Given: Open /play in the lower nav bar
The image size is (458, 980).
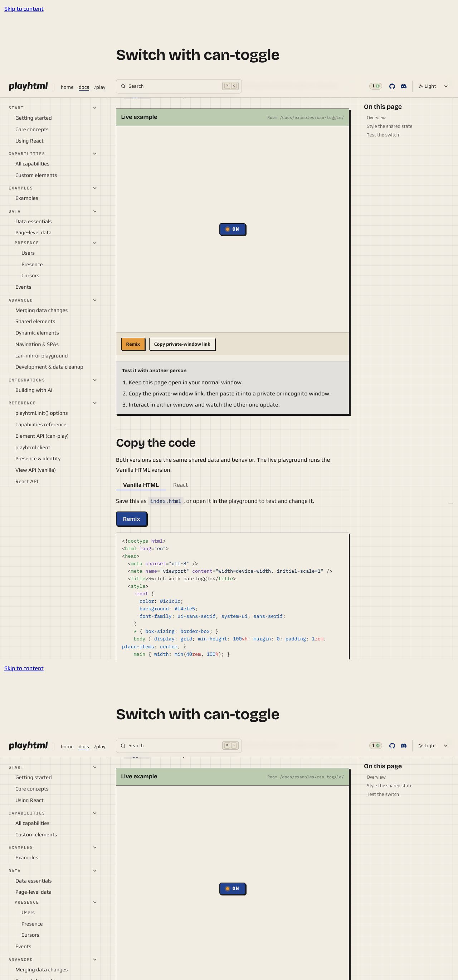Looking at the screenshot, I should [99, 746].
